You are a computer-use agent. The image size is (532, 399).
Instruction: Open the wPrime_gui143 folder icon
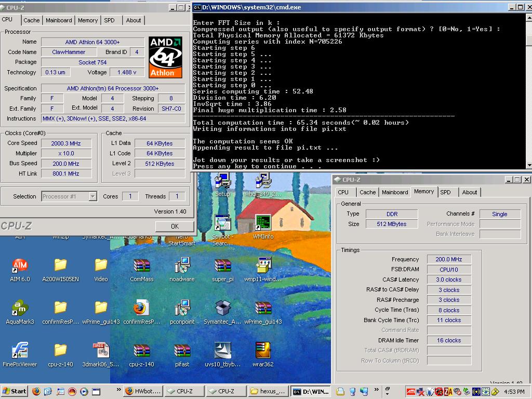pyautogui.click(x=101, y=312)
